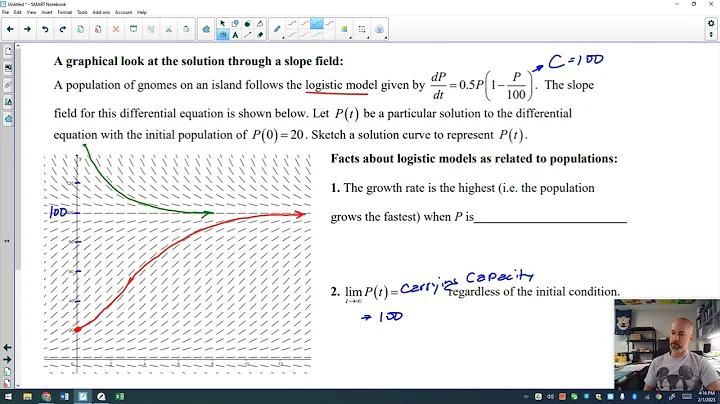Open the Account menu
This screenshot has height=404, width=720.
123,12
